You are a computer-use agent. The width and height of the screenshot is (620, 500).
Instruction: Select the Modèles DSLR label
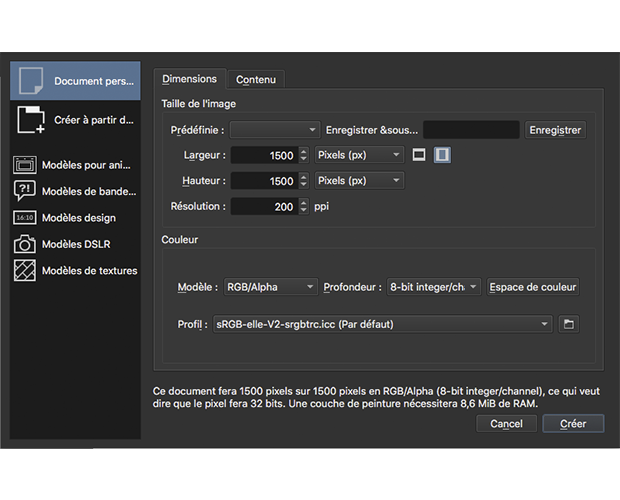[76, 244]
